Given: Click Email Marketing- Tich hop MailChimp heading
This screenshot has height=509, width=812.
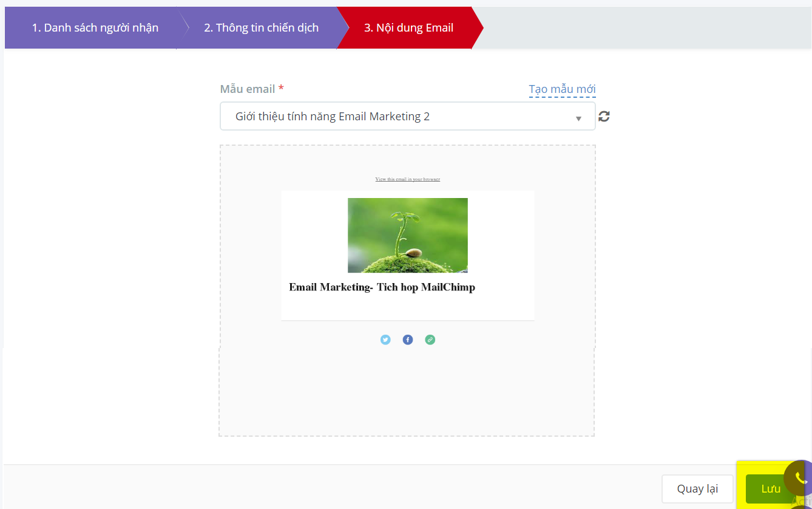Looking at the screenshot, I should (382, 287).
